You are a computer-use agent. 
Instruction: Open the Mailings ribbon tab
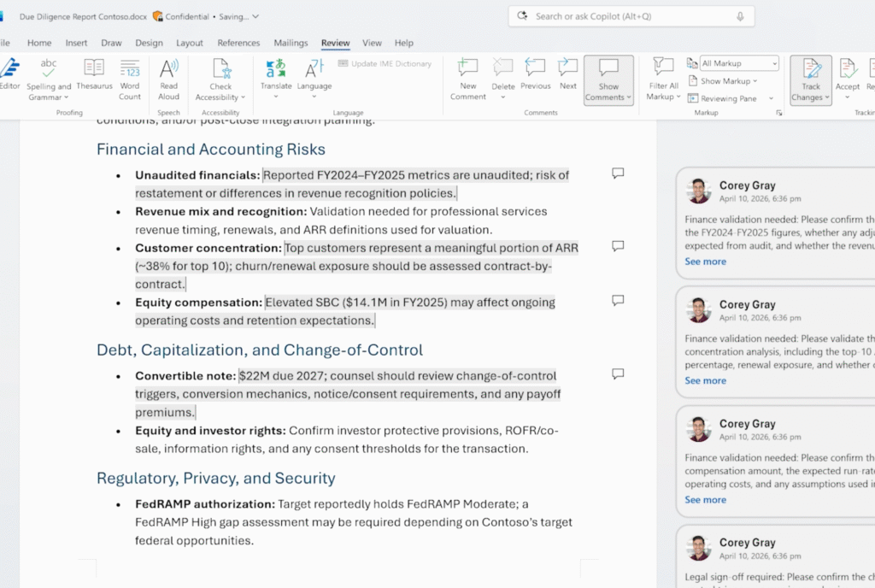pos(291,43)
